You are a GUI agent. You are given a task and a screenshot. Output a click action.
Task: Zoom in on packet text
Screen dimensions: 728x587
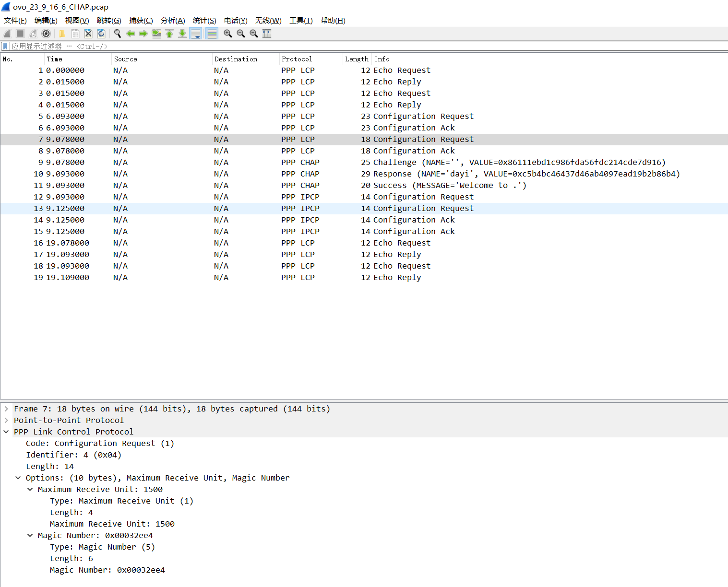point(228,34)
